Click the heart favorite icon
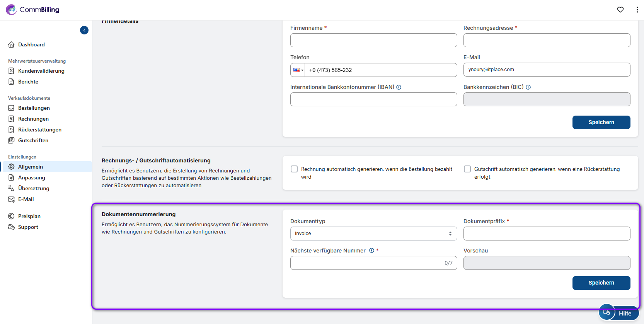 coord(620,10)
